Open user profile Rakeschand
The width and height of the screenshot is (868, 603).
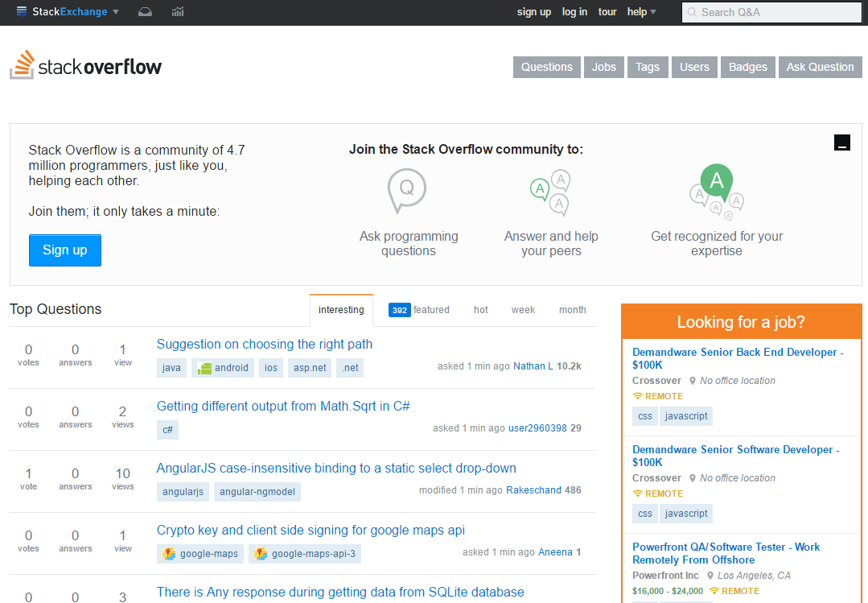[533, 490]
